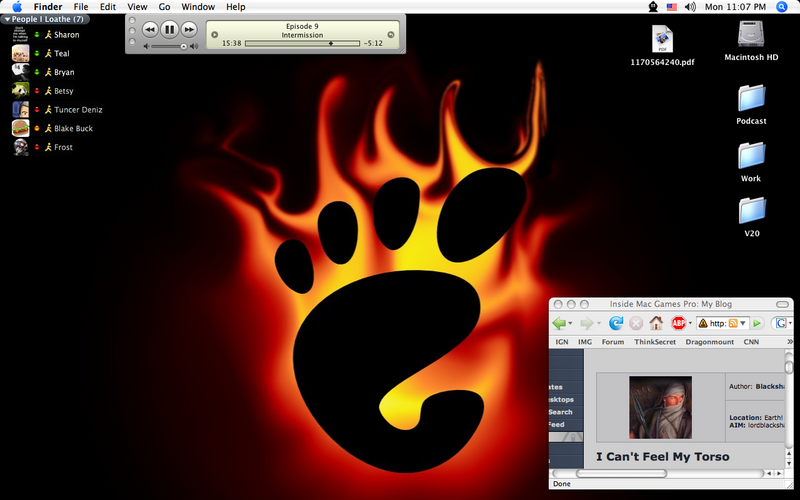Screen dimensions: 800x500
Task: Go to the browser Home page icon
Action: (656, 323)
